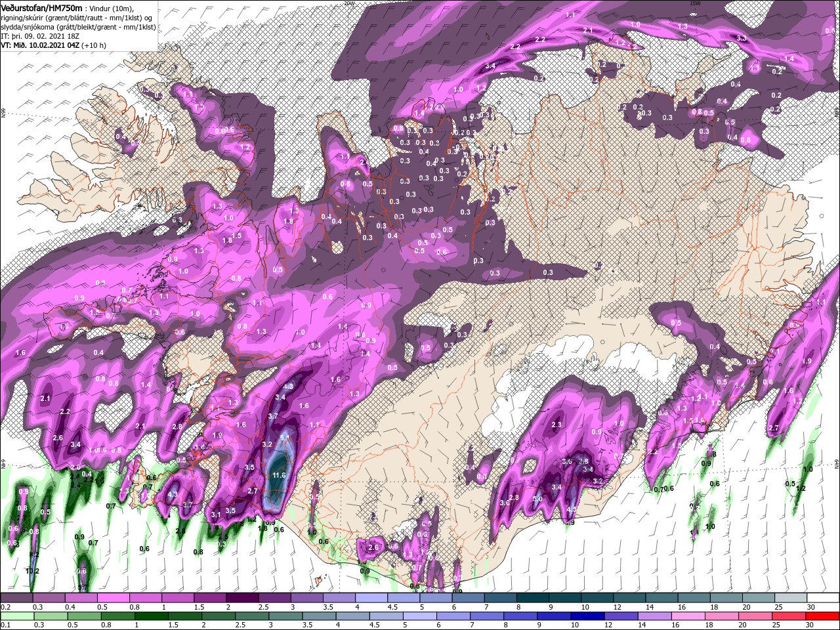Viewport: 840px width, 630px height.
Task: Click the 'rigning/skúrir' legend description line
Action: coord(78,18)
